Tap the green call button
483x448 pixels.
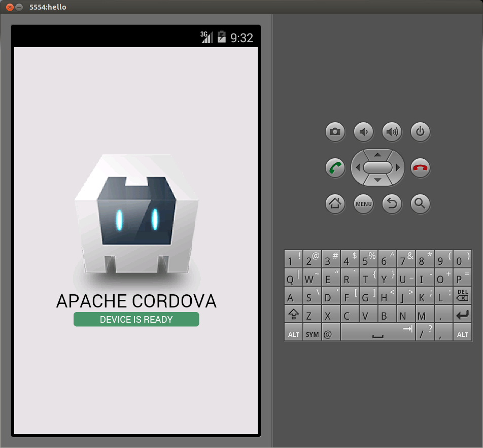(x=335, y=167)
